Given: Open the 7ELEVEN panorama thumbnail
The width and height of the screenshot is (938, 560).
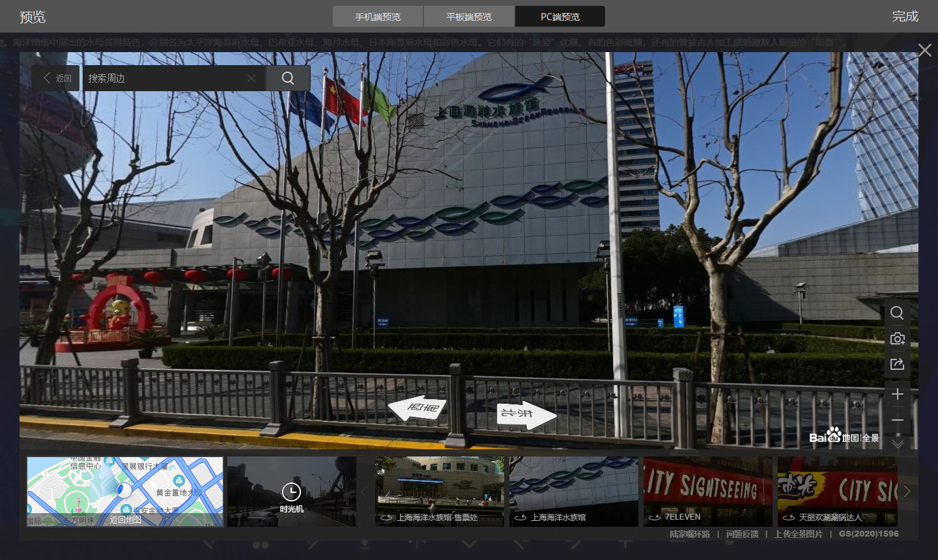Looking at the screenshot, I should [x=707, y=492].
